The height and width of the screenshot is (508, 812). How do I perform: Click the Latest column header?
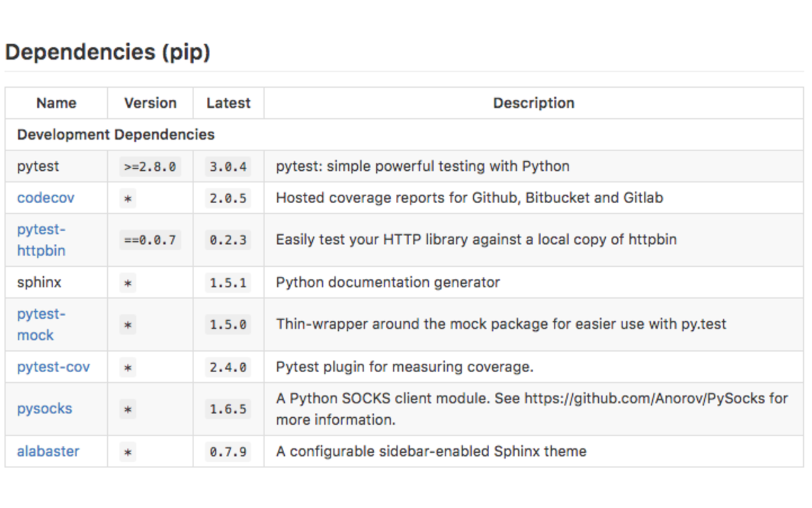pos(228,103)
